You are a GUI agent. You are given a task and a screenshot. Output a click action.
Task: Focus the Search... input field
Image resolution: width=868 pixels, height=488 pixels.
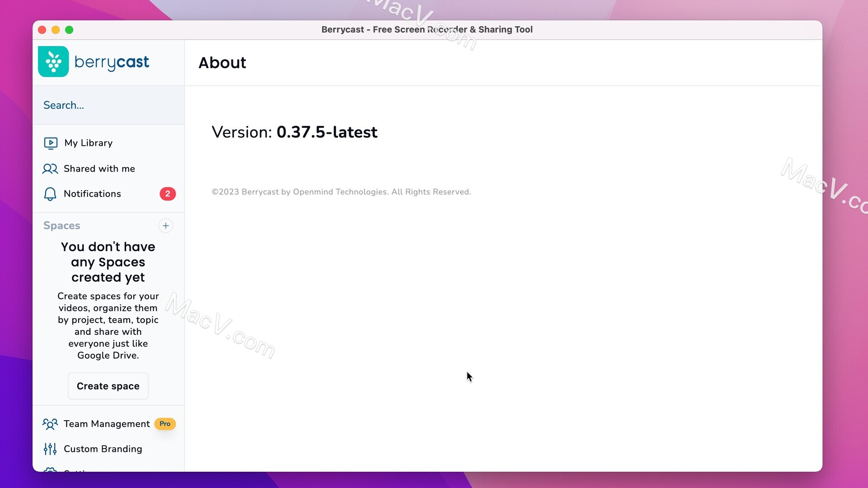[108, 105]
